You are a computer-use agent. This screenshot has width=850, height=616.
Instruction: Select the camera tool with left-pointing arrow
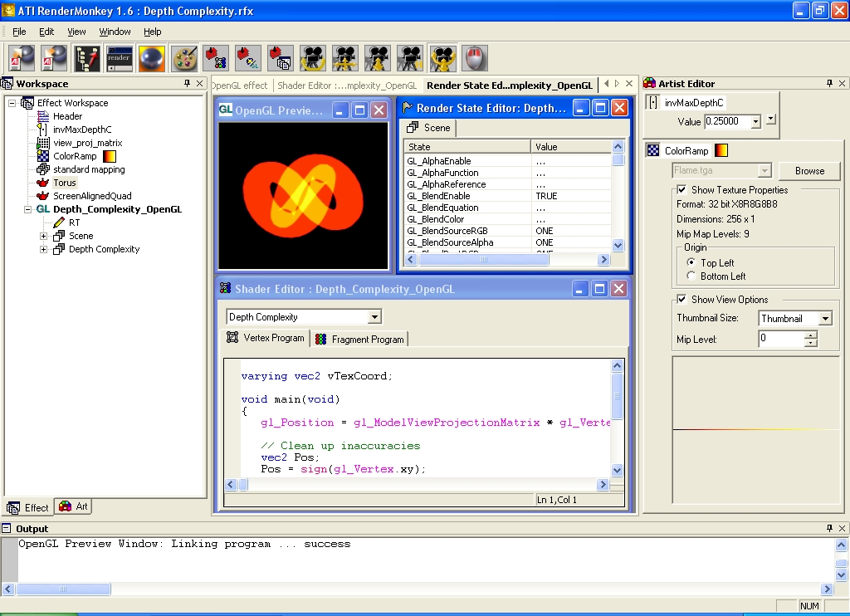410,58
